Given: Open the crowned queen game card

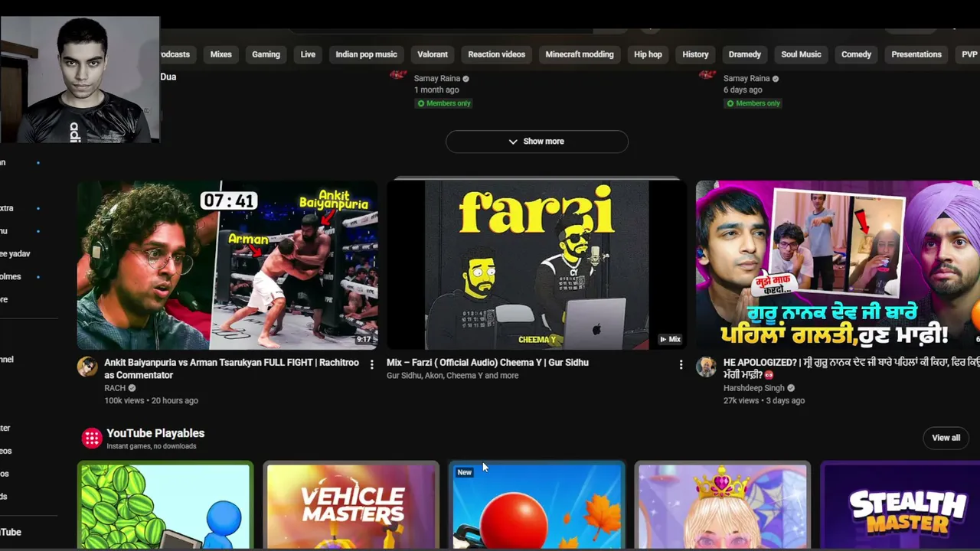Looking at the screenshot, I should (723, 505).
